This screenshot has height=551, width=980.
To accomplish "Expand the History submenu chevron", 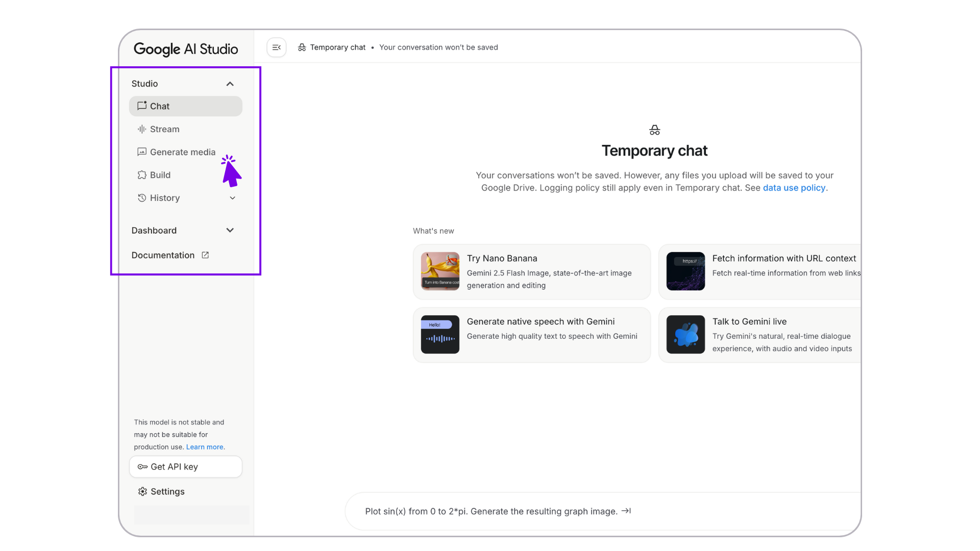I will coord(232,198).
